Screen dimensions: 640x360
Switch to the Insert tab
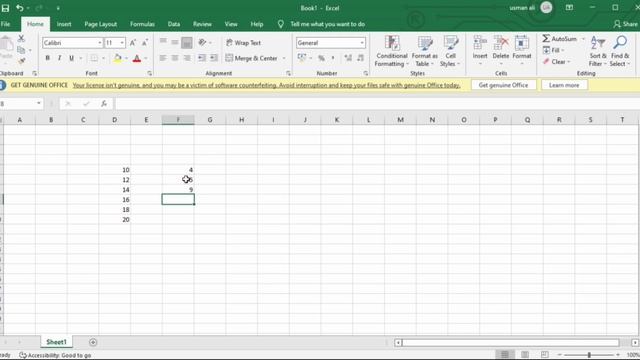[64, 24]
